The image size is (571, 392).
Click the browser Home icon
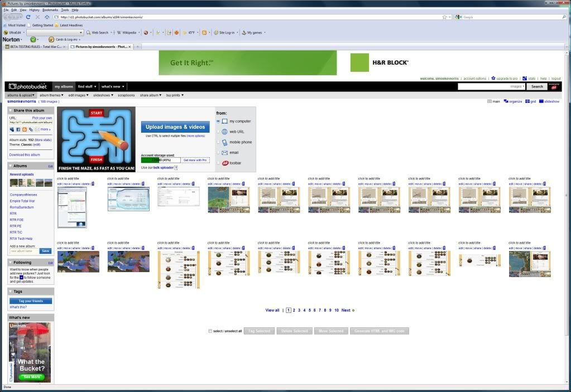coord(47,17)
